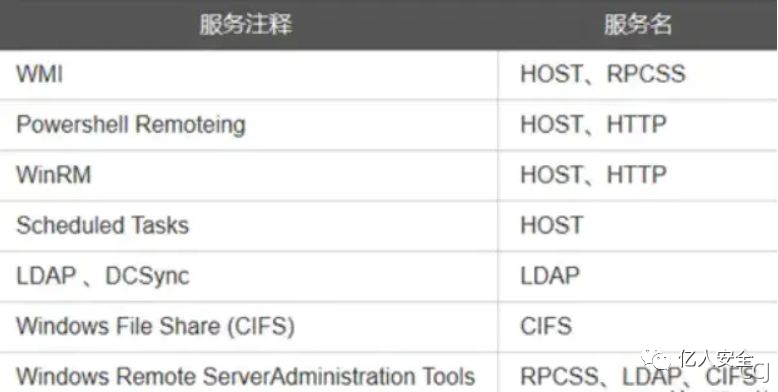
Task: Click LDAP service name cell
Action: [638, 276]
